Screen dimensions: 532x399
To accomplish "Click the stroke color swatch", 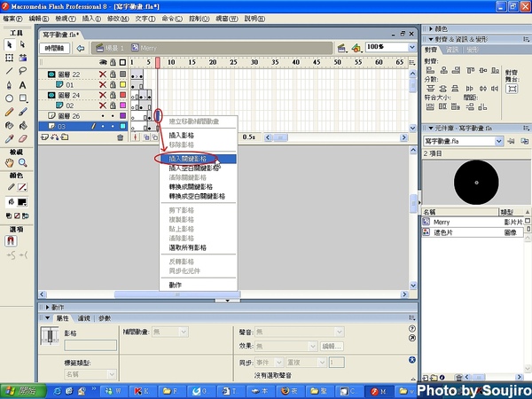I will click(22, 187).
